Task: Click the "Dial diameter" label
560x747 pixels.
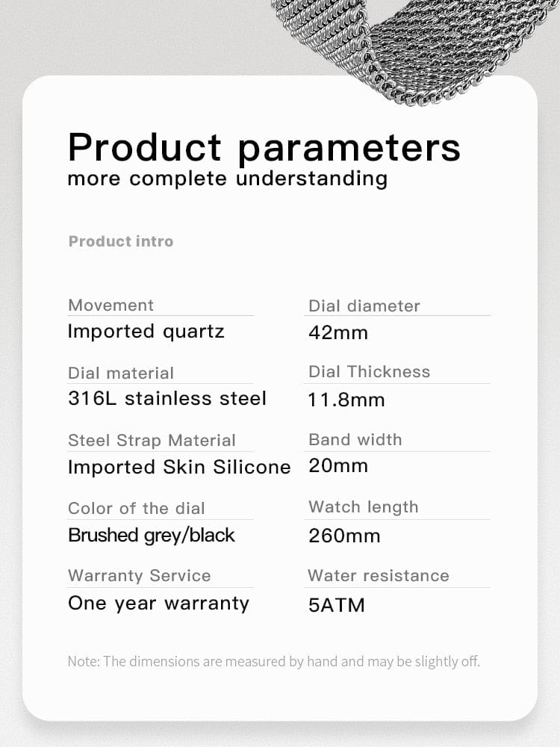Action: (x=364, y=306)
